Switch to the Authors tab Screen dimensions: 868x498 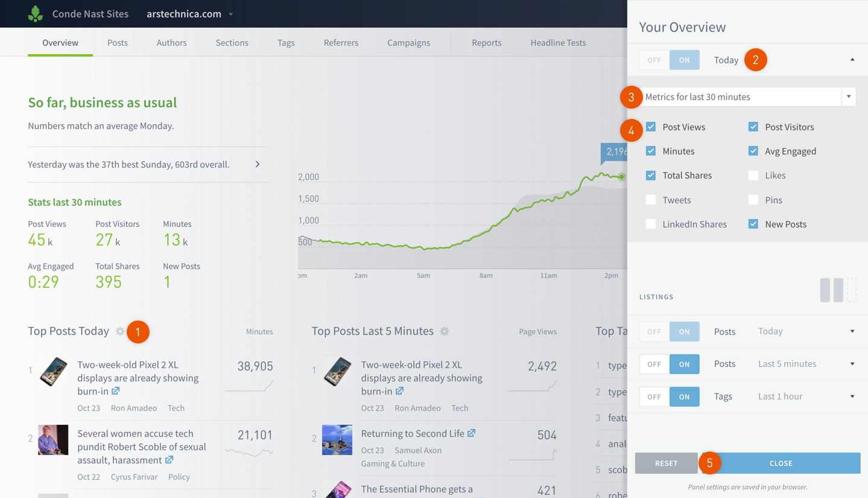pyautogui.click(x=172, y=43)
